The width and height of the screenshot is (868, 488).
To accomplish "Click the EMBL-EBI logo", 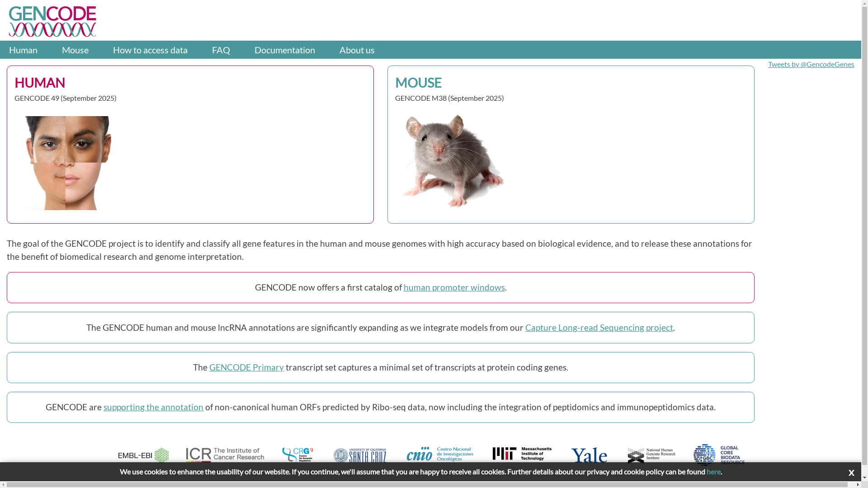I will (x=143, y=455).
